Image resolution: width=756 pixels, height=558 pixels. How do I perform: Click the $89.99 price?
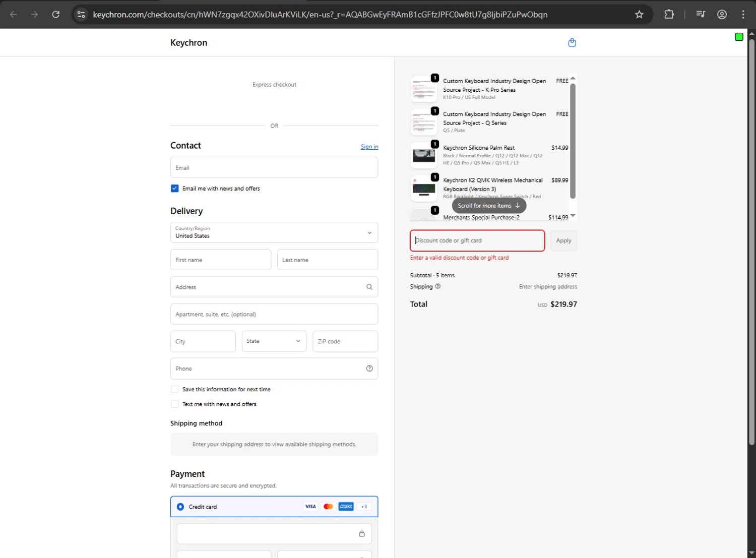click(559, 180)
